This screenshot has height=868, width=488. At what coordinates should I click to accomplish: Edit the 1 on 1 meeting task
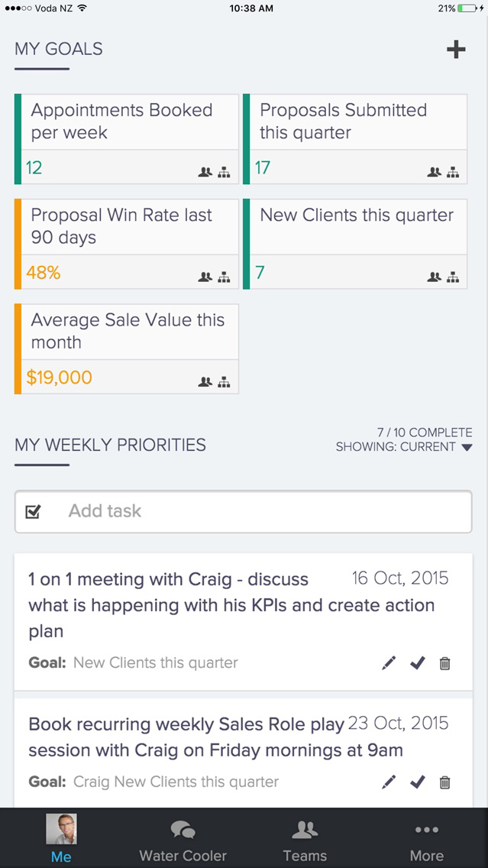pos(389,662)
